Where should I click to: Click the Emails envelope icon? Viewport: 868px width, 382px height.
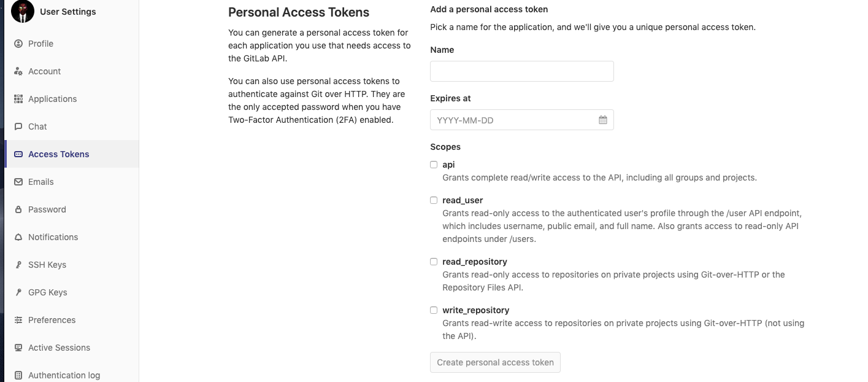coord(18,182)
